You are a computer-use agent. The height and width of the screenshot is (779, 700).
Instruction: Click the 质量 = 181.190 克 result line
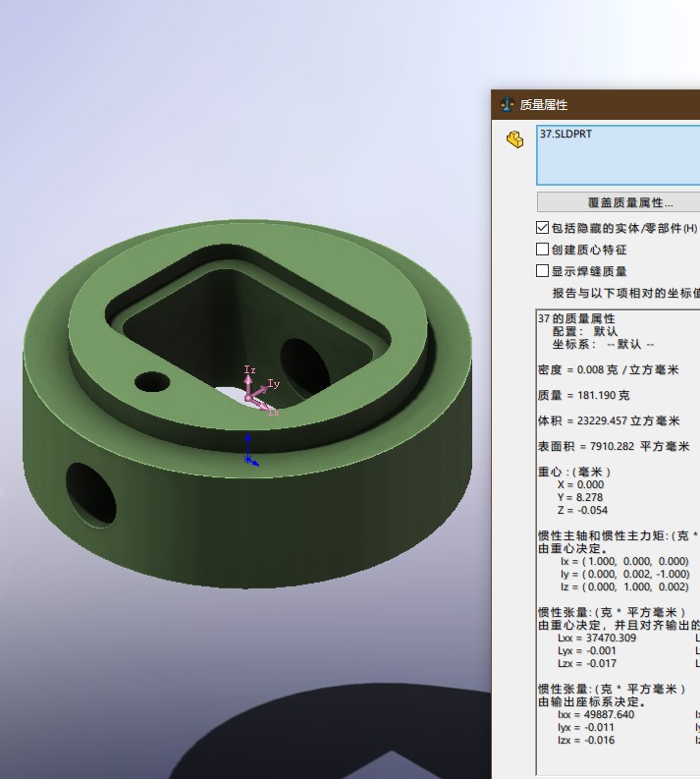point(583,395)
